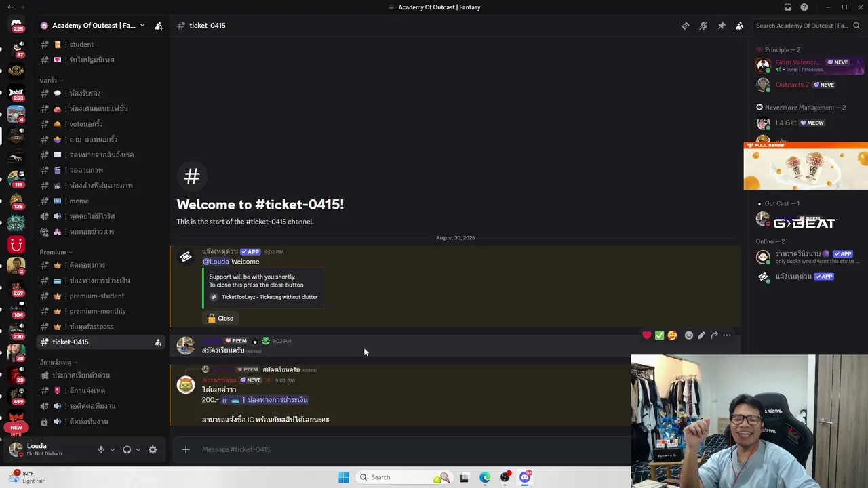Viewport: 868px width, 488px height.
Task: Open weather widget showing Light rain
Action: (27, 477)
